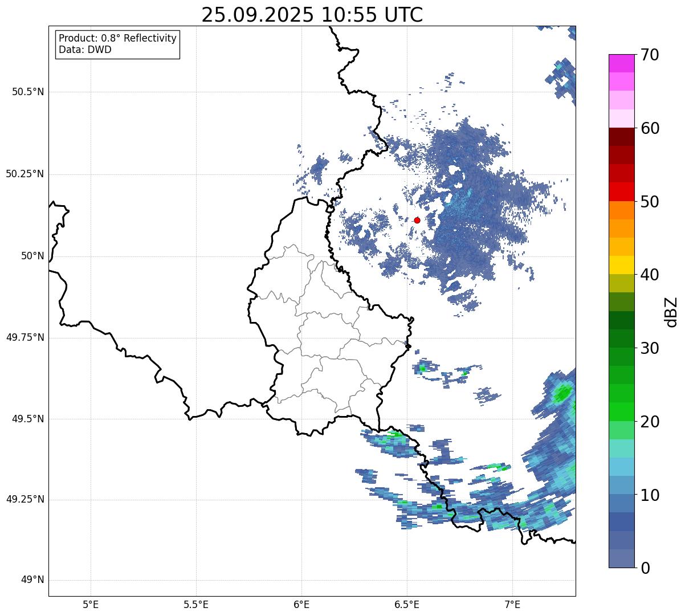Viewport: 685px width, 616px height.
Task: Click the 50.5°N latitude label
Action: [28, 92]
